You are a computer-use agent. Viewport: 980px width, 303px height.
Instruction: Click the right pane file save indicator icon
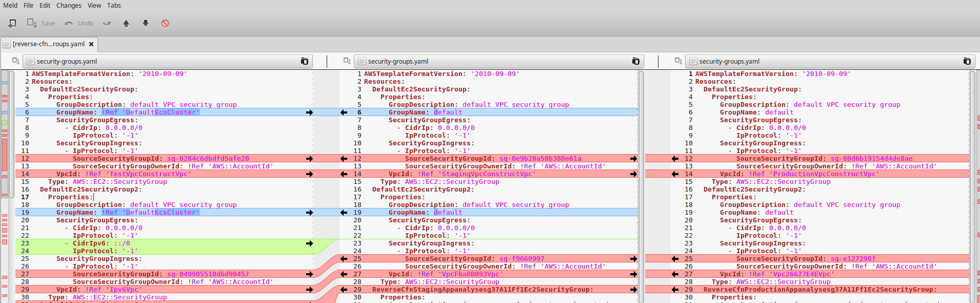pos(678,61)
